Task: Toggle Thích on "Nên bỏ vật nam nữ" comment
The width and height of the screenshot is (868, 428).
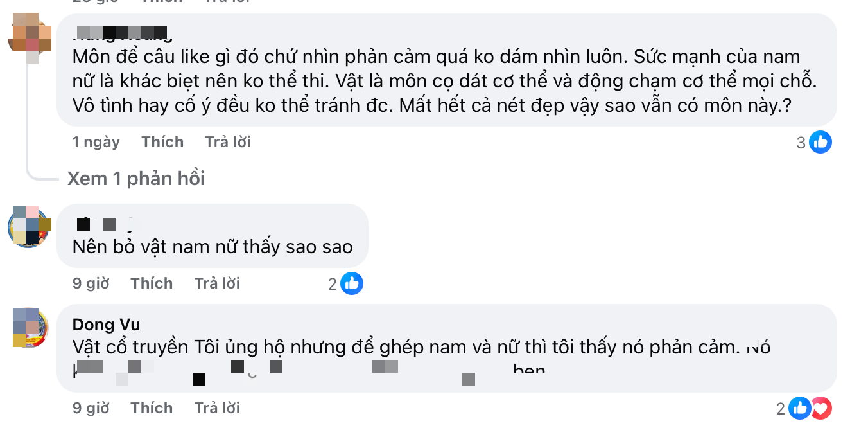Action: pyautogui.click(x=152, y=283)
